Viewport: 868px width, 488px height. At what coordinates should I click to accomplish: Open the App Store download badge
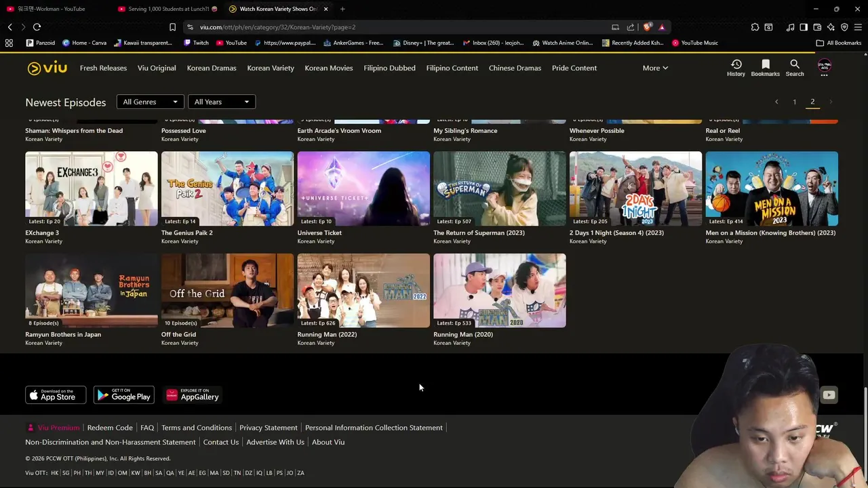coord(56,394)
